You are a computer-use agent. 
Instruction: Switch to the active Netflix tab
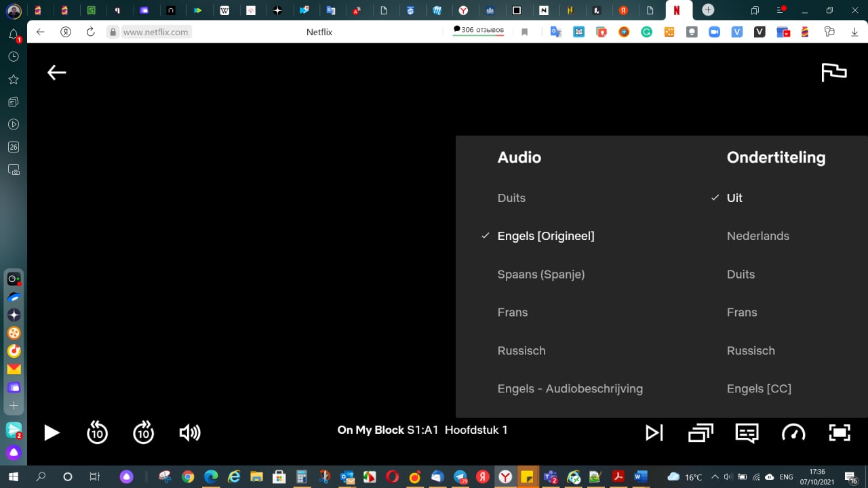coord(677,10)
